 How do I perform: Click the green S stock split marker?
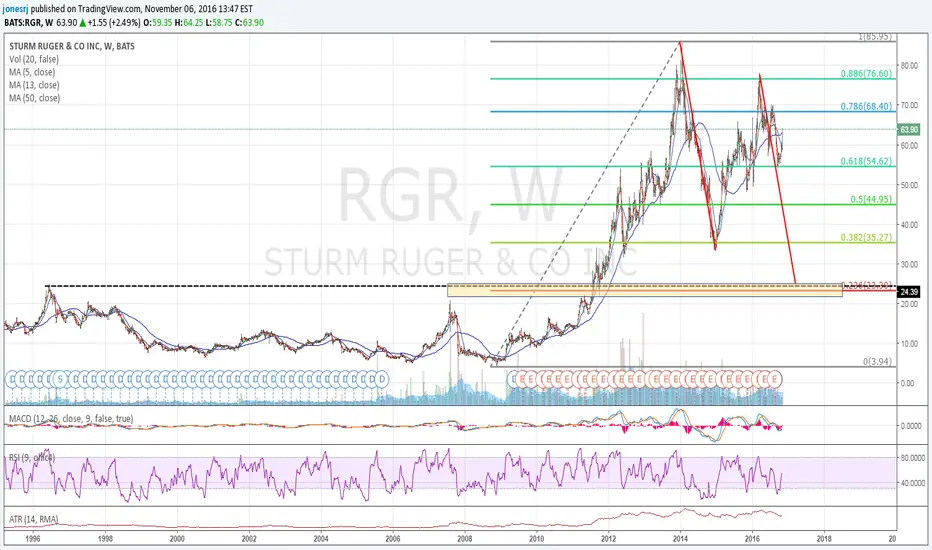59,378
